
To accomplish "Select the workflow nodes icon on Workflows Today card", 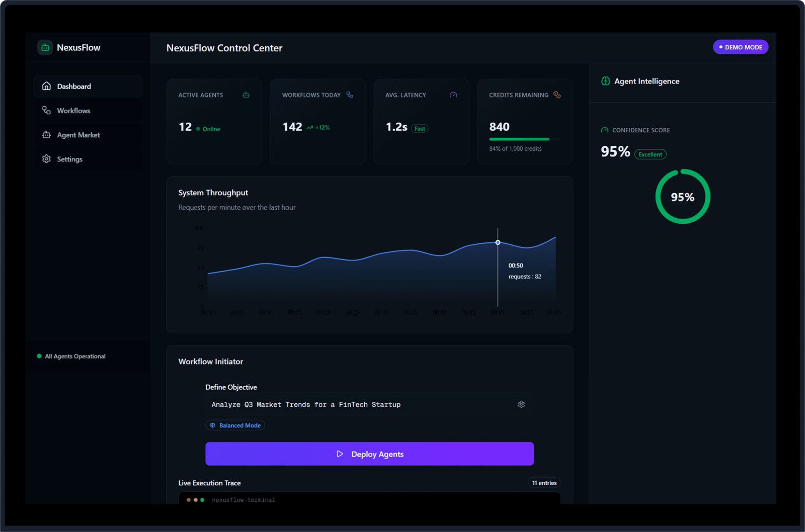I will click(349, 95).
